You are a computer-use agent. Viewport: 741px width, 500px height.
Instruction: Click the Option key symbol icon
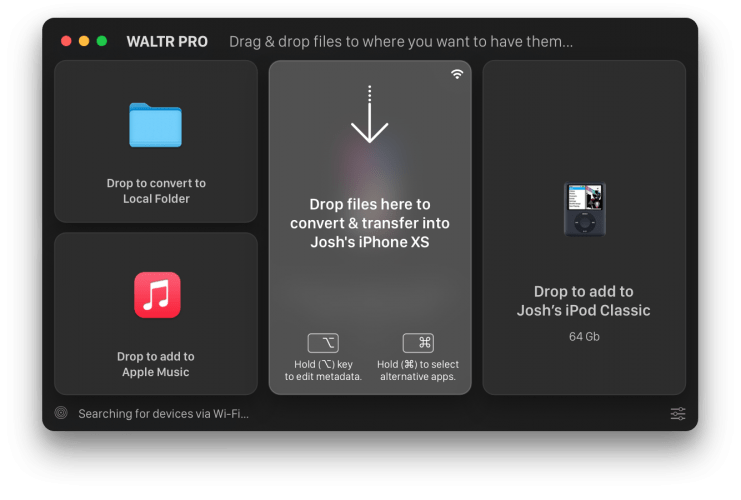click(323, 343)
